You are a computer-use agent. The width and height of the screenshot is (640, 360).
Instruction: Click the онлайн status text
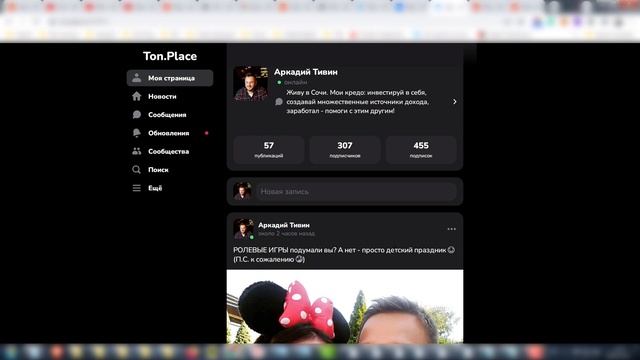296,82
